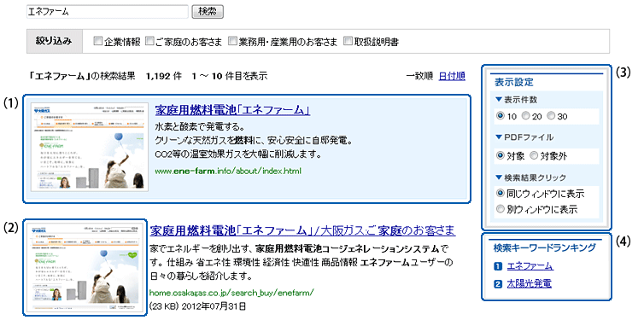The width and height of the screenshot is (644, 320).
Task: Click the rank 1 badge icon
Action: coord(499,266)
